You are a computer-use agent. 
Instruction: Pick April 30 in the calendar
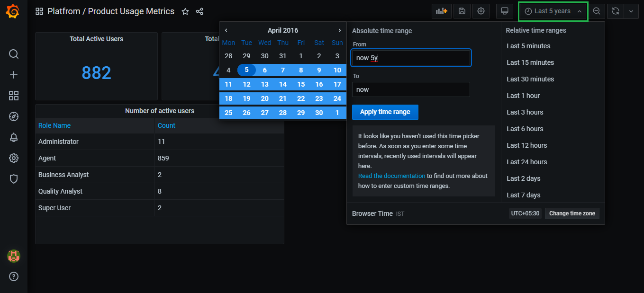pyautogui.click(x=319, y=113)
